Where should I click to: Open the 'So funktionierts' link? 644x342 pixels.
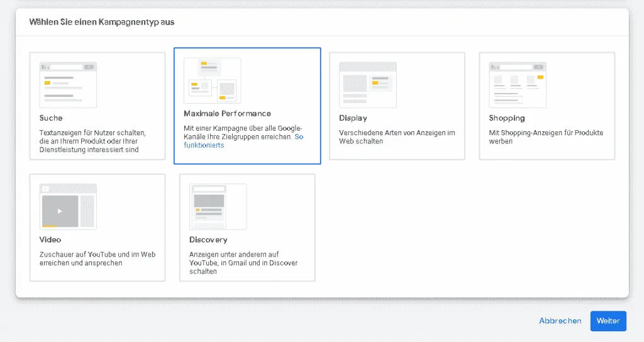[x=243, y=141]
